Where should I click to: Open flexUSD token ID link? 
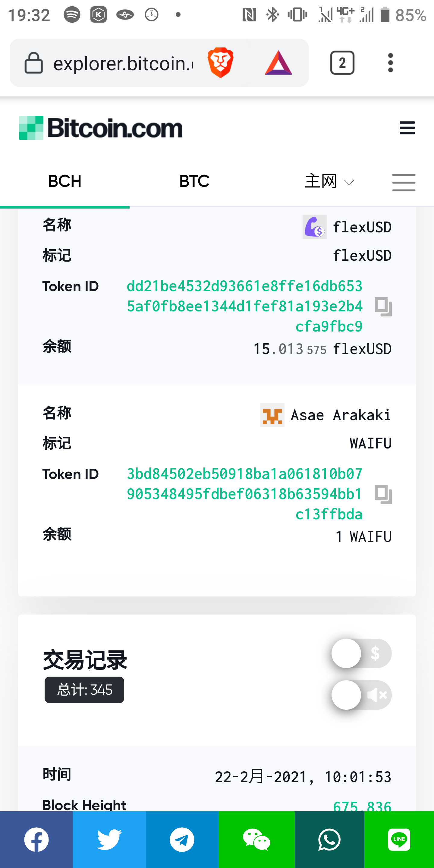[x=245, y=306]
